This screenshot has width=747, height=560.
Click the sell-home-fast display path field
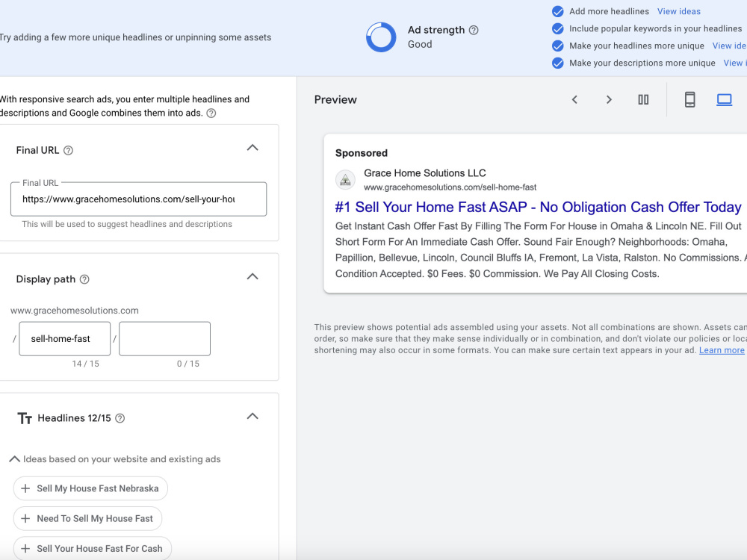pos(65,338)
